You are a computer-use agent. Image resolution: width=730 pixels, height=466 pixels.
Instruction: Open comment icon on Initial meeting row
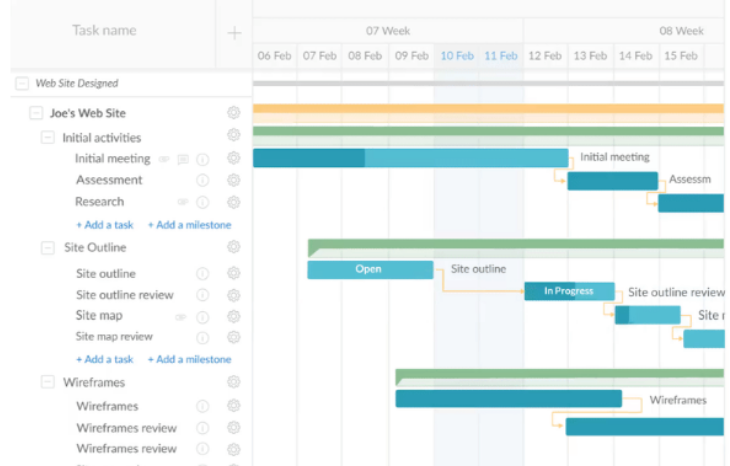pyautogui.click(x=183, y=159)
